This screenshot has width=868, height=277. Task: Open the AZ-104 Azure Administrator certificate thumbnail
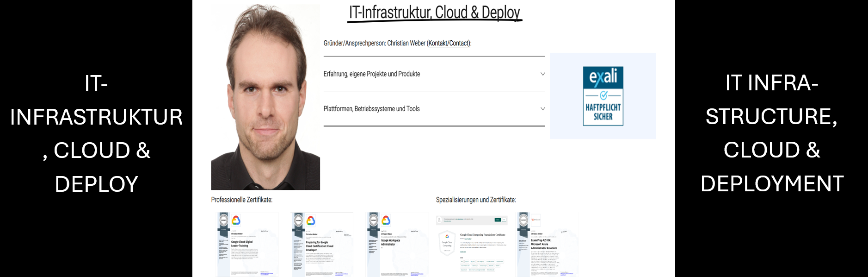tap(548, 244)
